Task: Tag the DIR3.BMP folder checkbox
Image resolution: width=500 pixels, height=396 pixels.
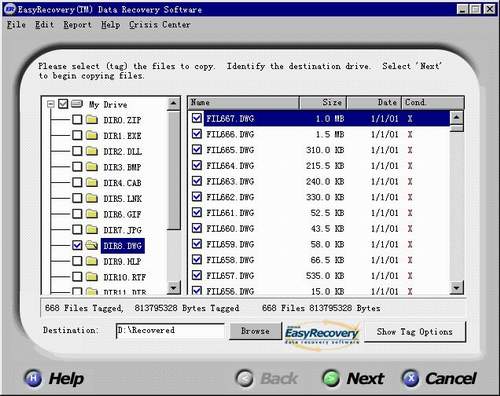Action: 77,166
